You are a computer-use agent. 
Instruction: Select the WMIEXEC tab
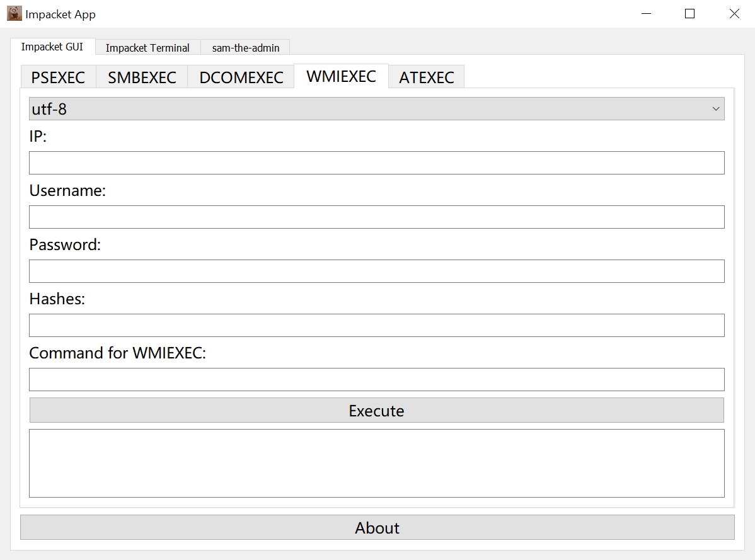pos(342,76)
